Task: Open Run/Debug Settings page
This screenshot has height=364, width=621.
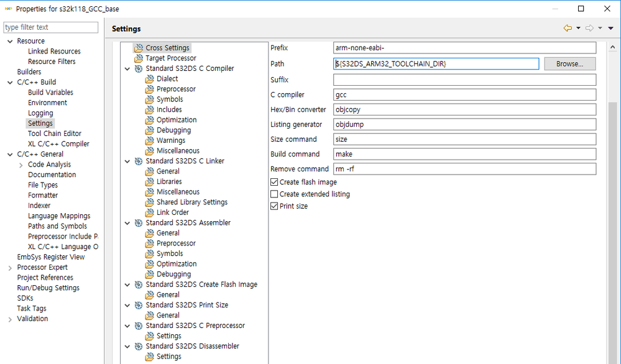Action: point(48,288)
